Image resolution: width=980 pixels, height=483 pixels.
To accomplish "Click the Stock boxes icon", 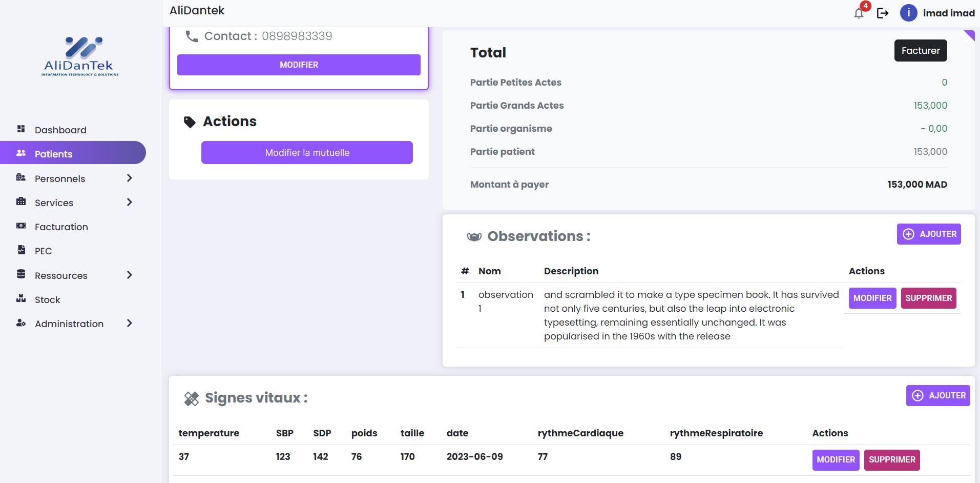I will point(21,299).
